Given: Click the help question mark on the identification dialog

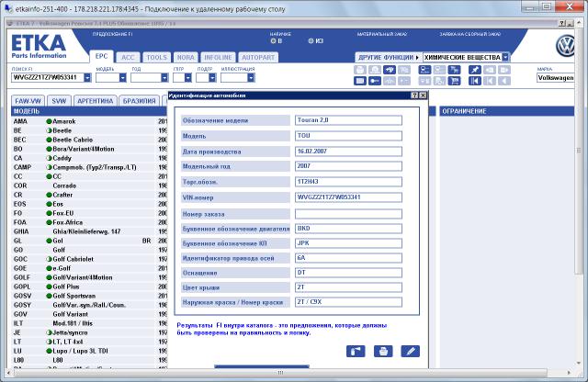Looking at the screenshot, I should coord(414,95).
